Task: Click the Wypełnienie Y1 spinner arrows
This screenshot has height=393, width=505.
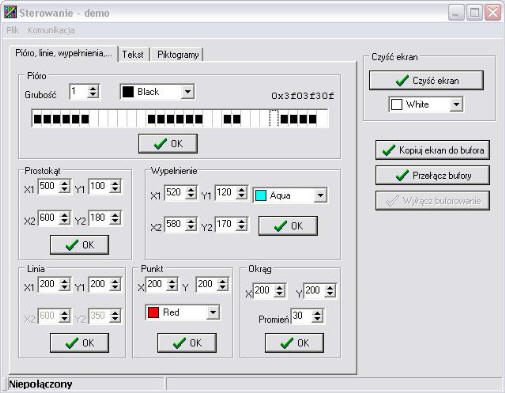Action: [242, 193]
